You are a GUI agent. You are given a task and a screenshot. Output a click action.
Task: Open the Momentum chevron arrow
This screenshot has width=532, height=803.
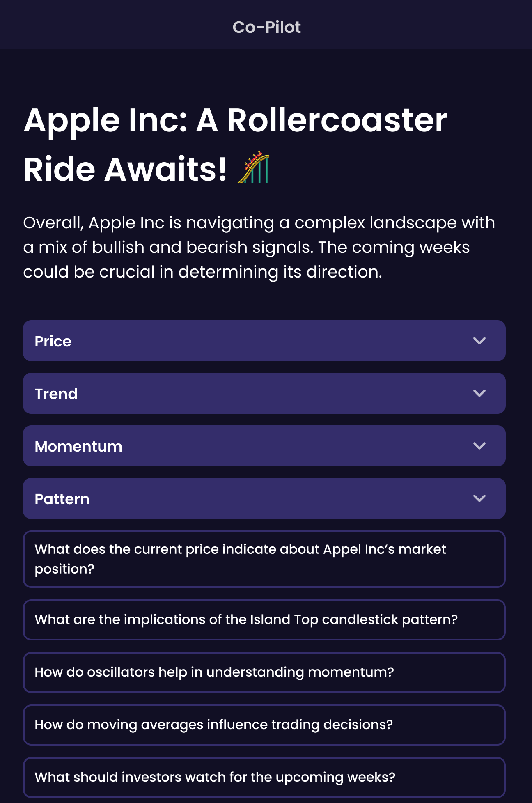click(479, 446)
